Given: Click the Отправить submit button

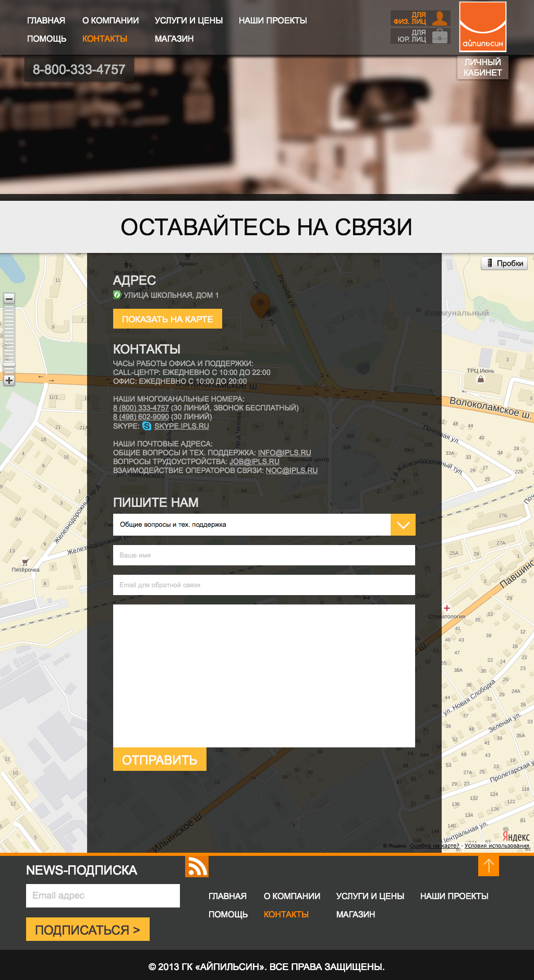Looking at the screenshot, I should [160, 759].
